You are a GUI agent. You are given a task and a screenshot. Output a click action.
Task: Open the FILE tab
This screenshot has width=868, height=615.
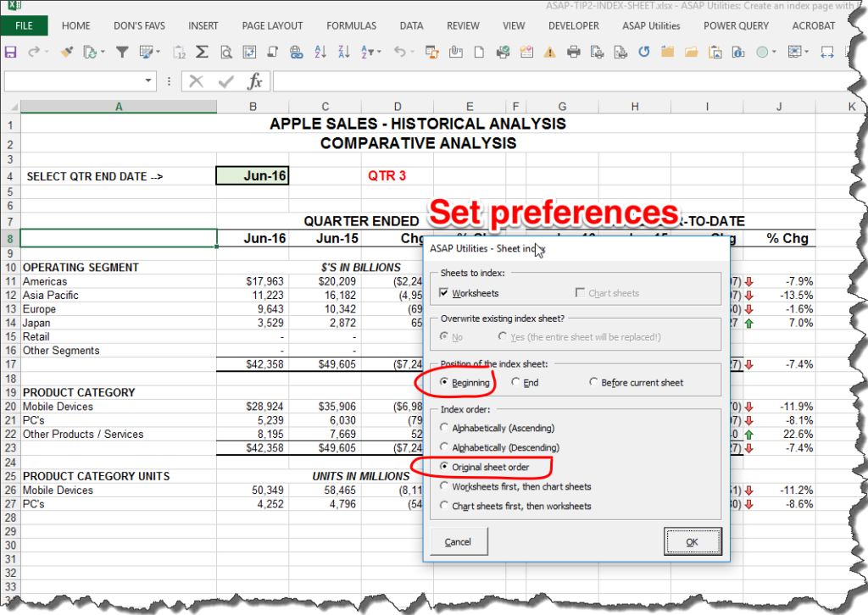[24, 25]
